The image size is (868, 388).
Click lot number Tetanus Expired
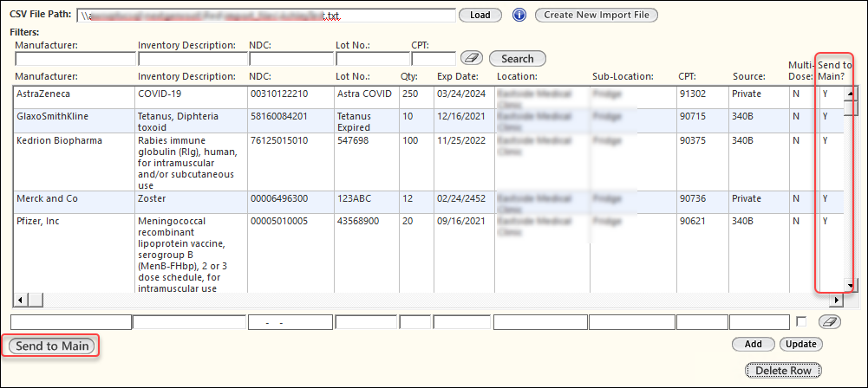[353, 122]
